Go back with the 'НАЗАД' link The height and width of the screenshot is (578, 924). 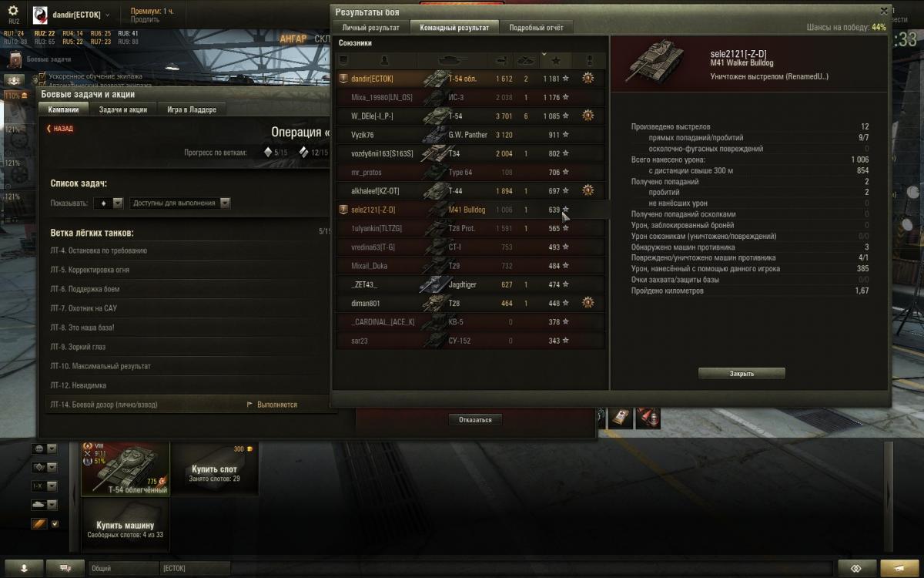(60, 129)
